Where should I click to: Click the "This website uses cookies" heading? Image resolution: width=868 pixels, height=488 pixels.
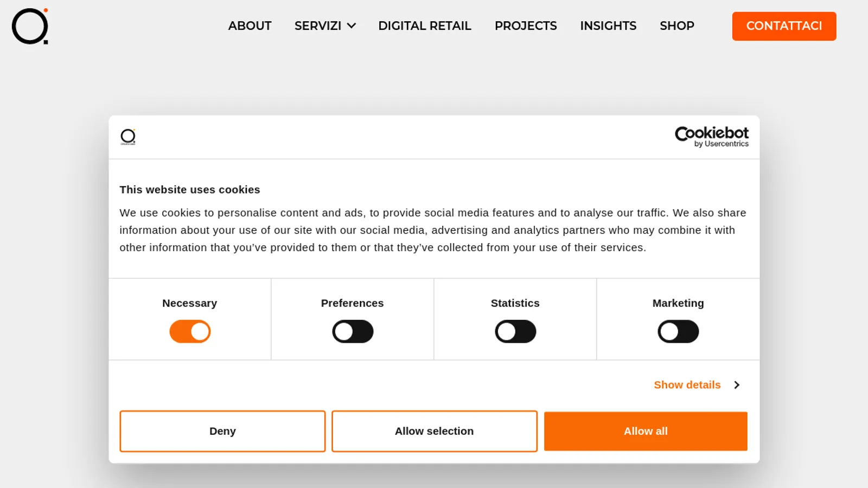[x=190, y=190]
